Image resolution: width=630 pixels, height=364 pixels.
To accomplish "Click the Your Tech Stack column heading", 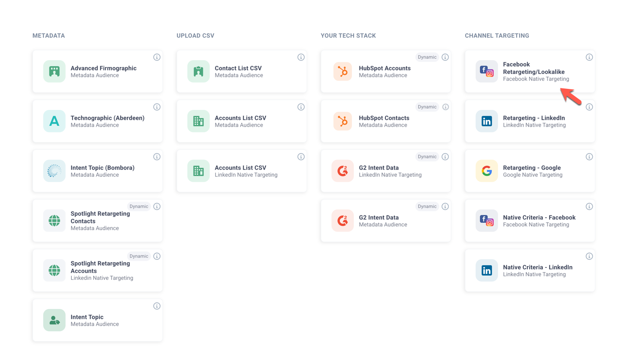I will pos(348,36).
